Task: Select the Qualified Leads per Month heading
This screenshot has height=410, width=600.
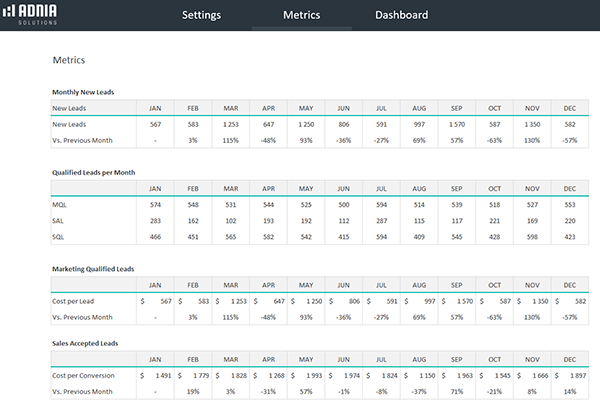Action: [x=93, y=172]
